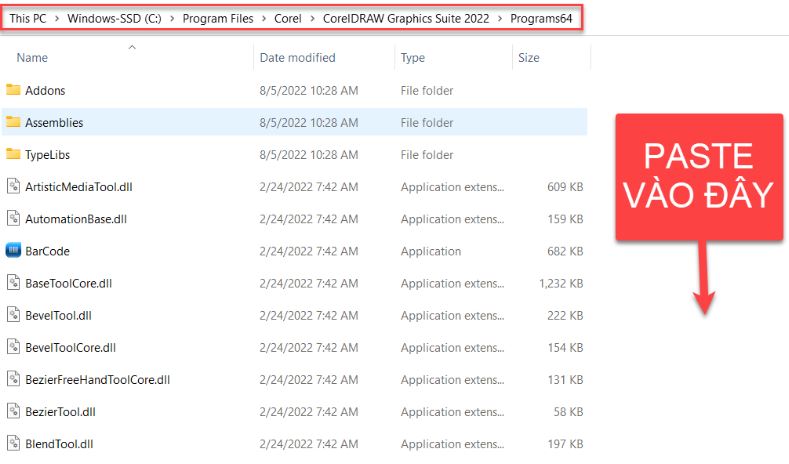The height and width of the screenshot is (464, 789).
Task: Click BezierFreeHandToolCore.dll file name
Action: (98, 380)
